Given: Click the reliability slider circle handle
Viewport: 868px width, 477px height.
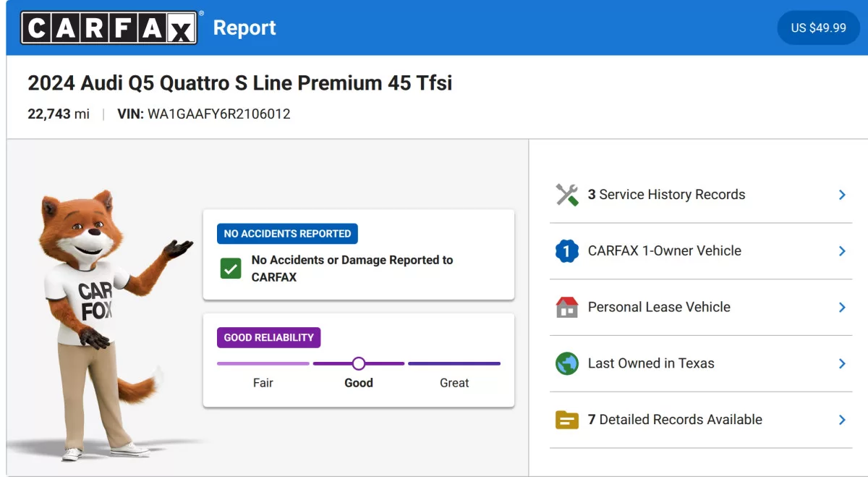Looking at the screenshot, I should (x=359, y=363).
